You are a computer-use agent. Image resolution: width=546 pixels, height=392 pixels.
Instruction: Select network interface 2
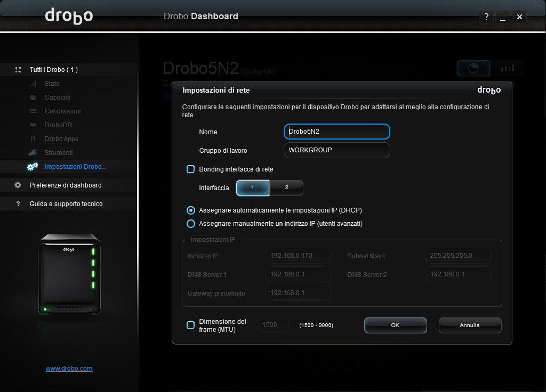click(x=286, y=188)
